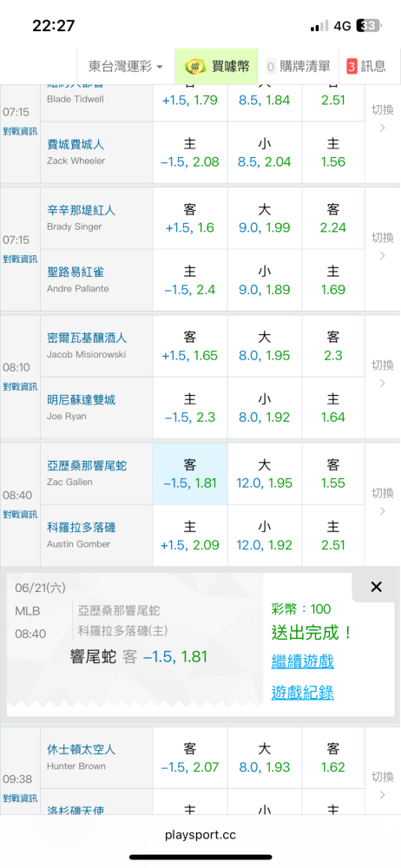Select selected 客 -1.5, 1.81 響尾蛇 cell

point(190,474)
